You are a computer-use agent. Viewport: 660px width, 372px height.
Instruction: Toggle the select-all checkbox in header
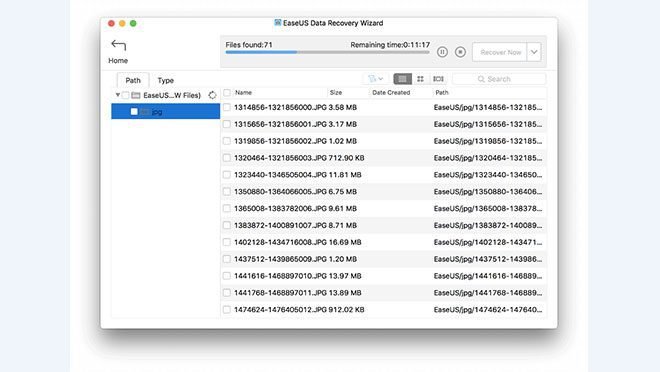tap(227, 93)
